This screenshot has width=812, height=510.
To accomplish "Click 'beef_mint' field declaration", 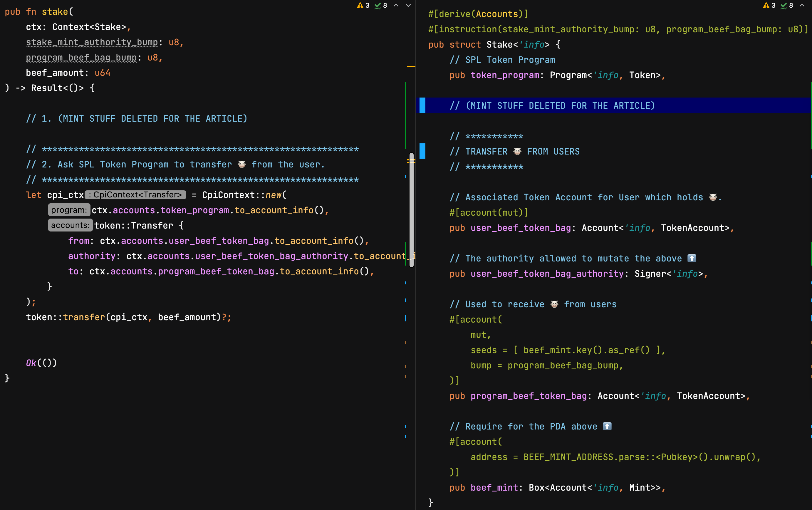I will coord(494,488).
